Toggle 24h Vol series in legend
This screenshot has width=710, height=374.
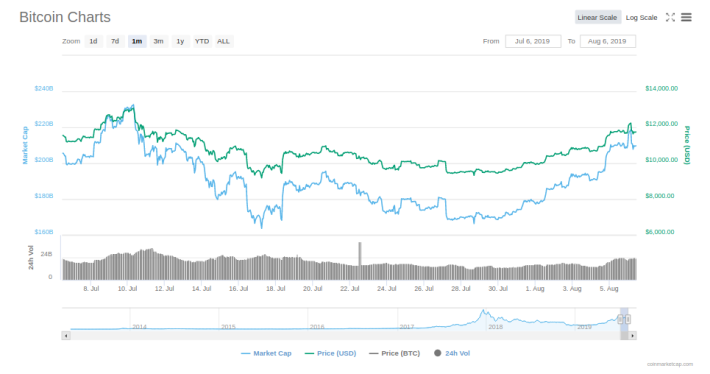(x=452, y=353)
